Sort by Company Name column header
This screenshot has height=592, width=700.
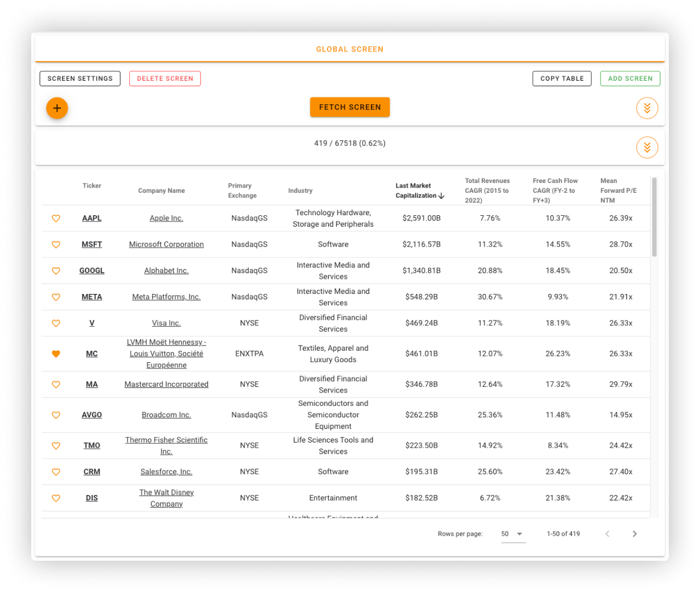pos(161,191)
